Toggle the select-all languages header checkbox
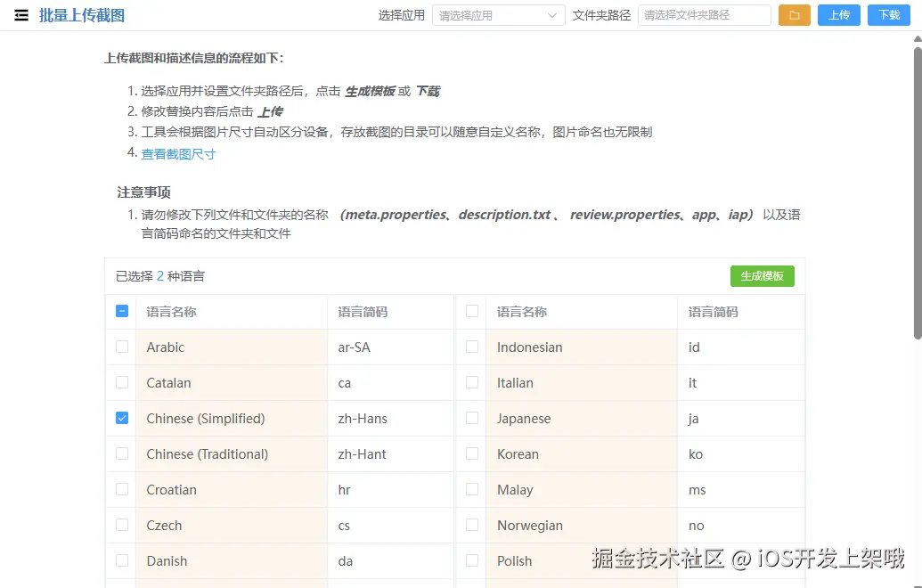Screen dimensions: 922x588 click(x=121, y=311)
